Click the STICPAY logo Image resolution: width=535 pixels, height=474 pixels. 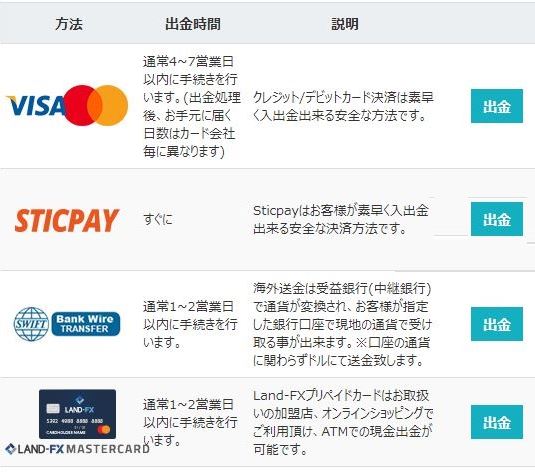(67, 220)
